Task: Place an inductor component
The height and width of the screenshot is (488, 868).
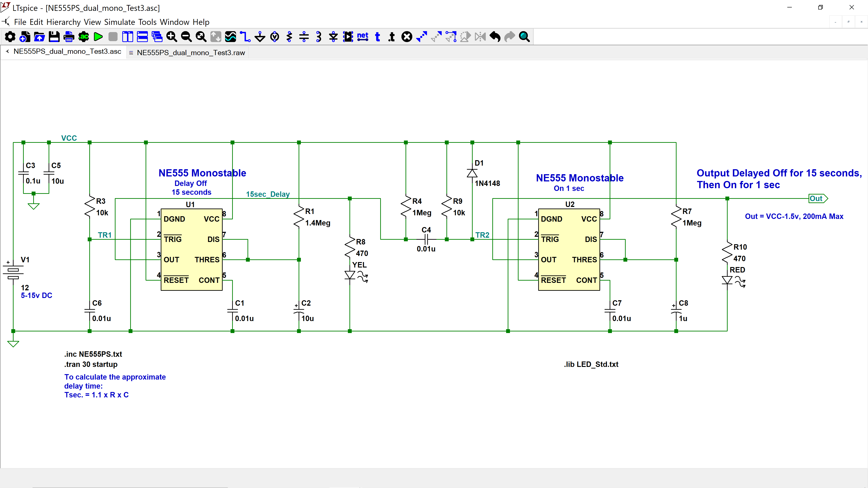Action: click(319, 37)
